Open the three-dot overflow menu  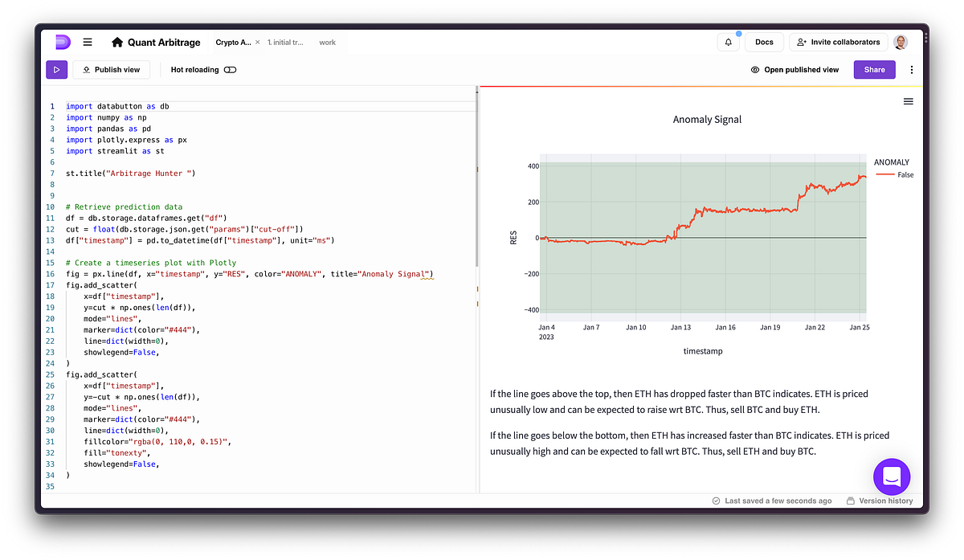tap(911, 70)
